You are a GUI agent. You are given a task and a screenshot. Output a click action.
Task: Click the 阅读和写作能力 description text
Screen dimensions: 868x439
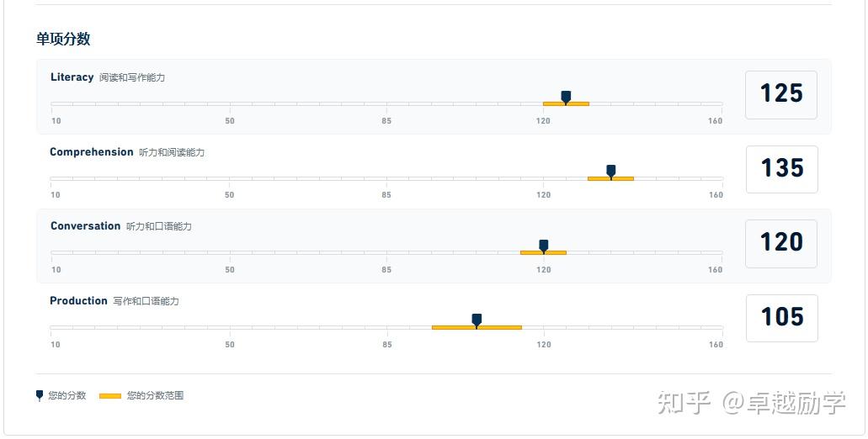132,78
